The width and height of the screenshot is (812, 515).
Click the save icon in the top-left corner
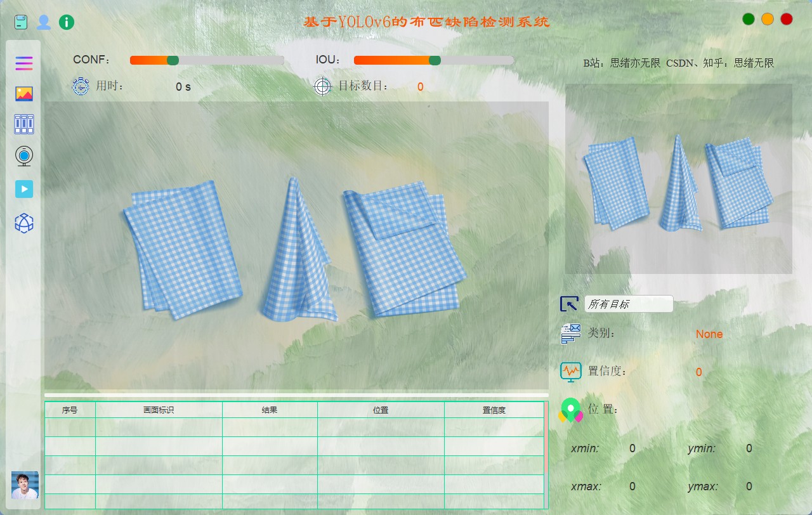(22, 22)
